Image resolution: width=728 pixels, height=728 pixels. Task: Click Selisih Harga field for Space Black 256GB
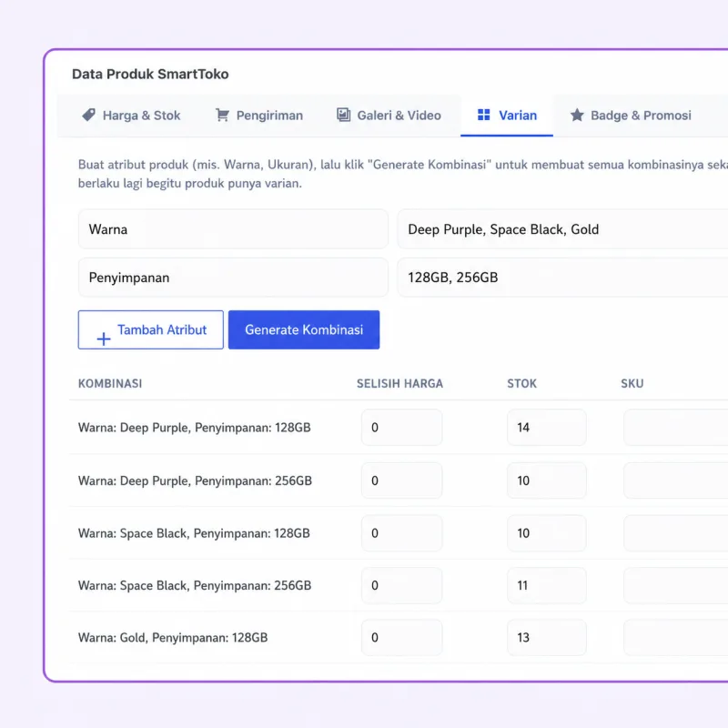tap(401, 585)
